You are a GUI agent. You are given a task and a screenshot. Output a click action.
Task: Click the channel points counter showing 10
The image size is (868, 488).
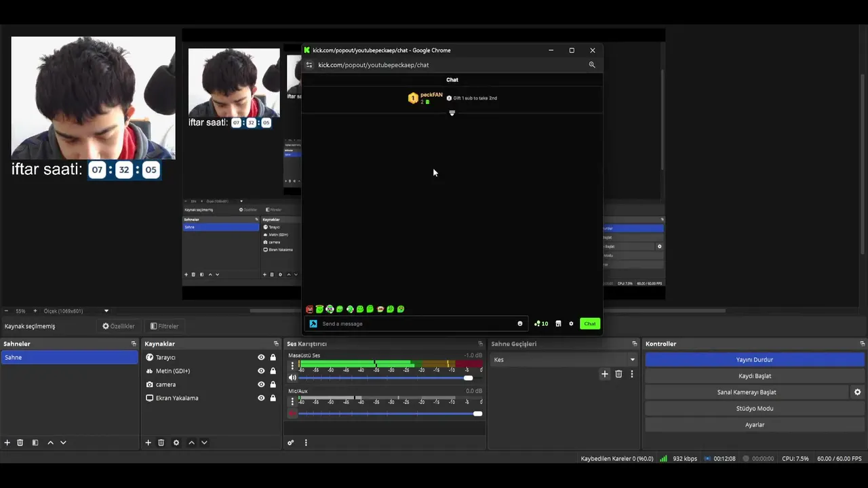click(x=541, y=323)
